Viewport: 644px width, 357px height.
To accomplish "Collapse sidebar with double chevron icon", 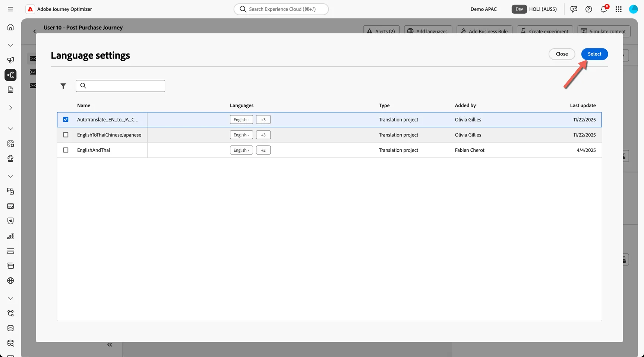I will click(x=110, y=345).
